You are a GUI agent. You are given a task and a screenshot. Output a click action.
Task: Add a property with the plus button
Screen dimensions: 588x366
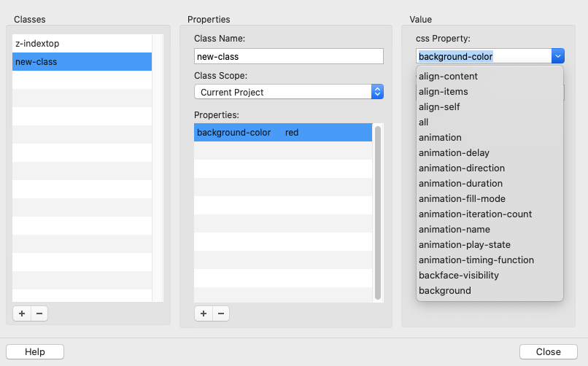pos(203,314)
